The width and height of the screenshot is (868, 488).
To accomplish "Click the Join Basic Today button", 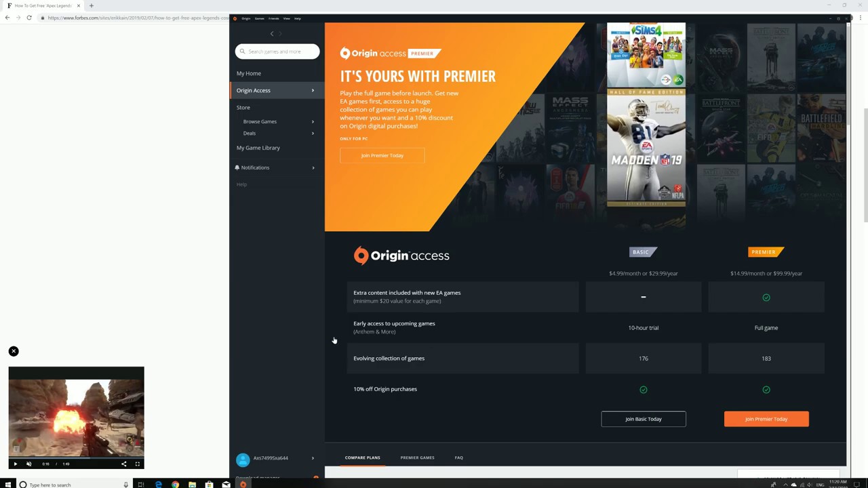I will click(644, 419).
